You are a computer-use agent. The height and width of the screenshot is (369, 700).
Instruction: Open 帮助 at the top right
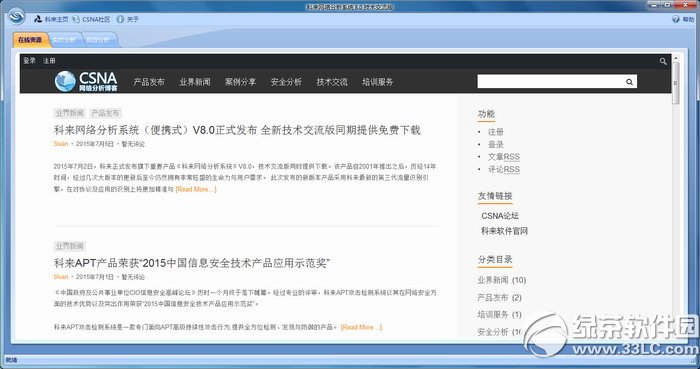coord(683,20)
